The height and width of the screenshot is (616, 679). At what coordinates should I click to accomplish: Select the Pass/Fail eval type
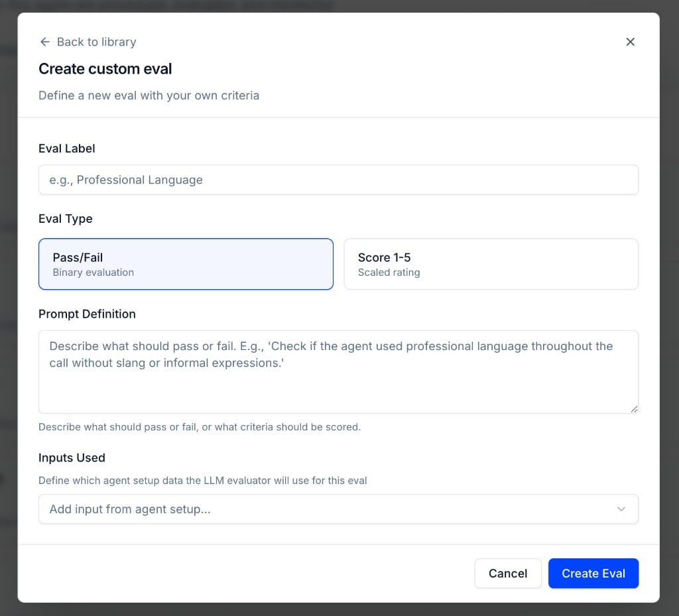point(186,264)
